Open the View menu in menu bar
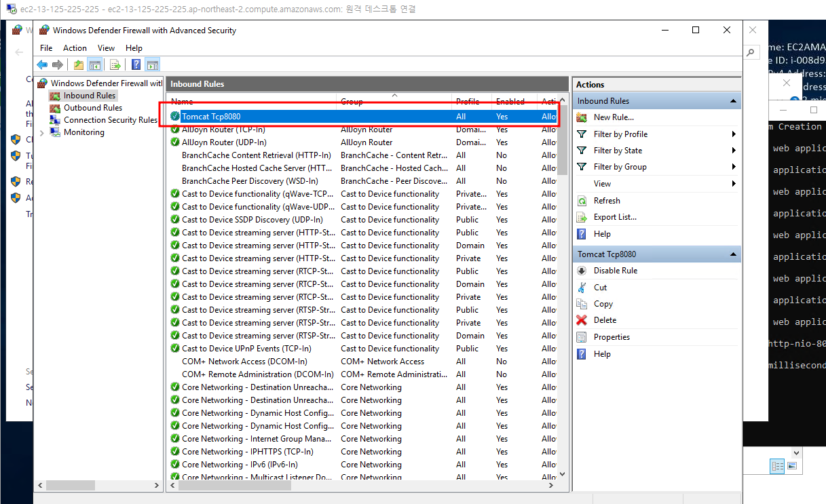The width and height of the screenshot is (826, 504). 106,48
